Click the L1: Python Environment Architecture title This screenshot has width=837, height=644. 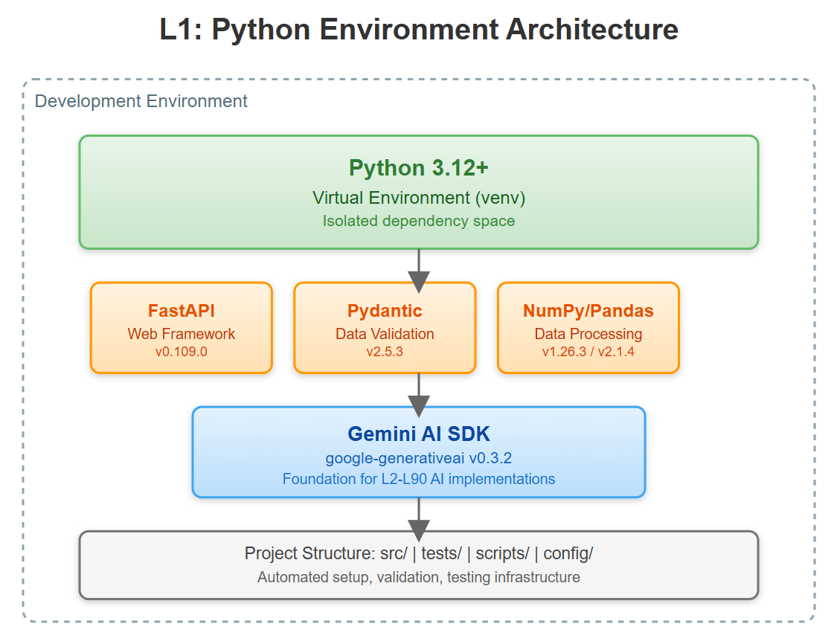(418, 30)
